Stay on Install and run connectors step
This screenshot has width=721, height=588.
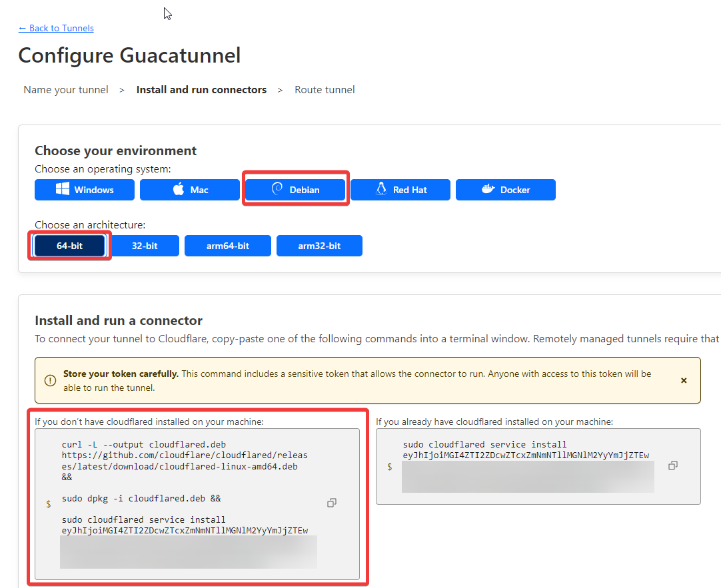pos(201,89)
